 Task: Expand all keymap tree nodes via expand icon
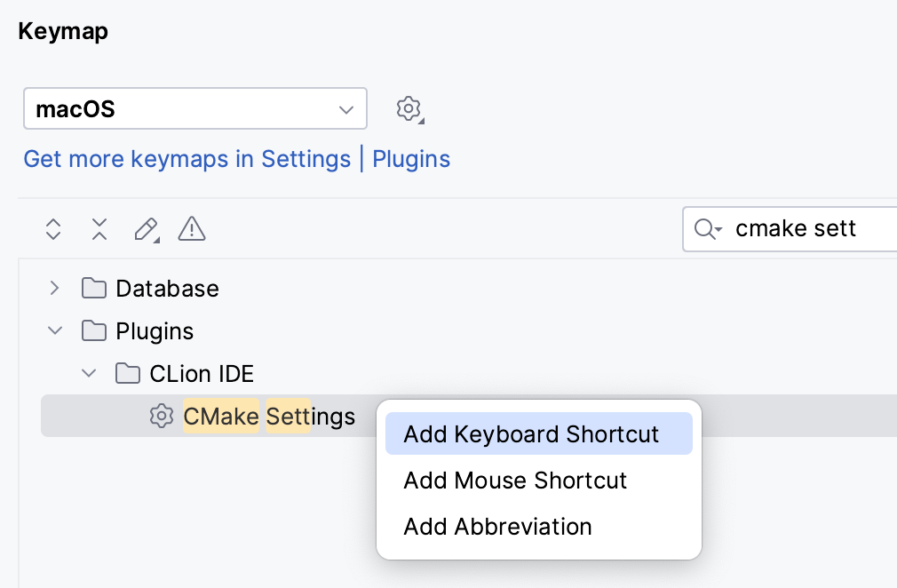click(x=53, y=229)
